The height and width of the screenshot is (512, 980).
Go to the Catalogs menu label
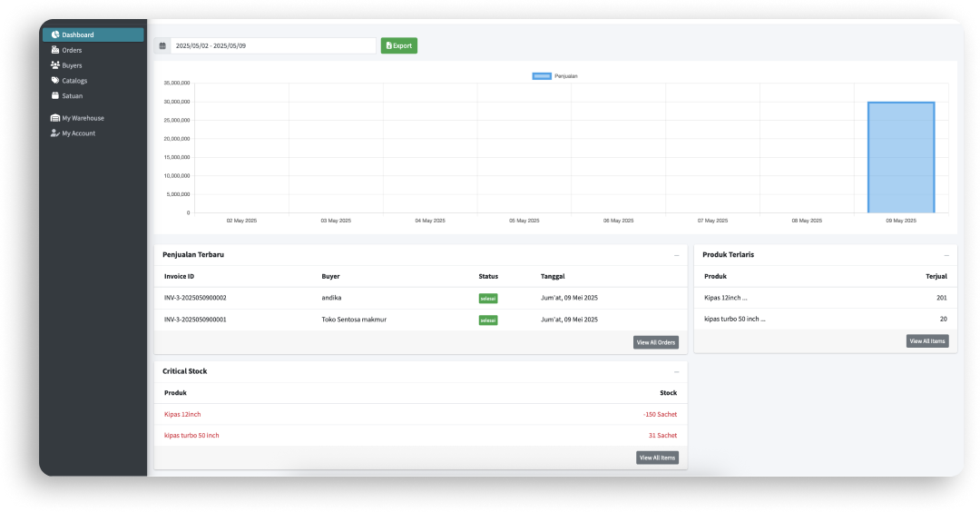tap(74, 81)
